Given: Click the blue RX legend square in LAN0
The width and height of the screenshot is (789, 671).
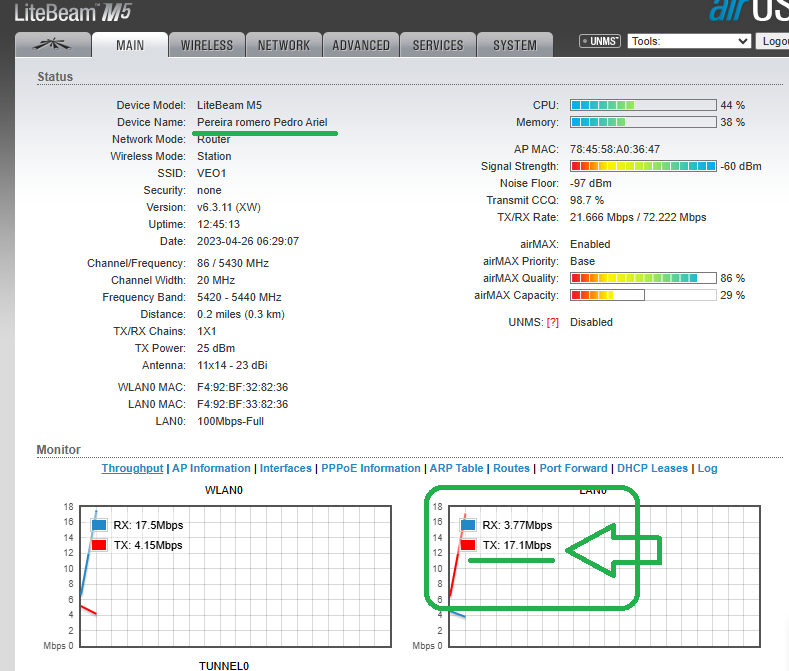Looking at the screenshot, I should coord(468,525).
